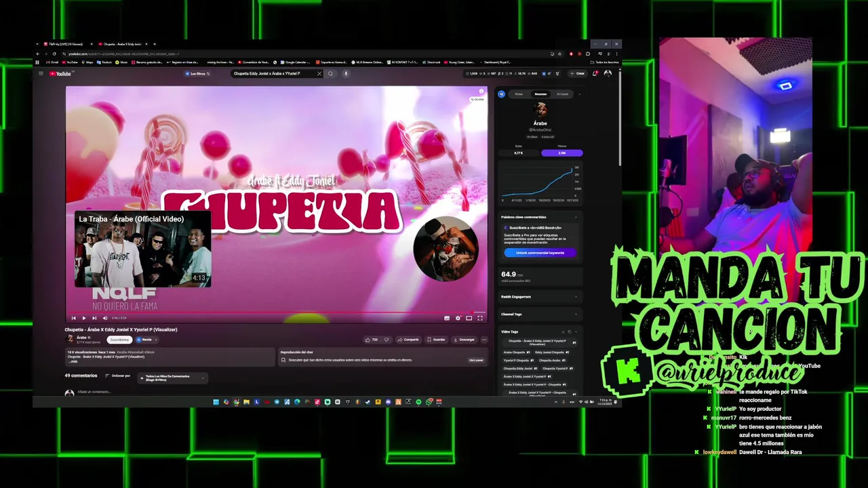Open Spotify from the taskbar
This screenshot has height=488, width=868.
tap(418, 402)
